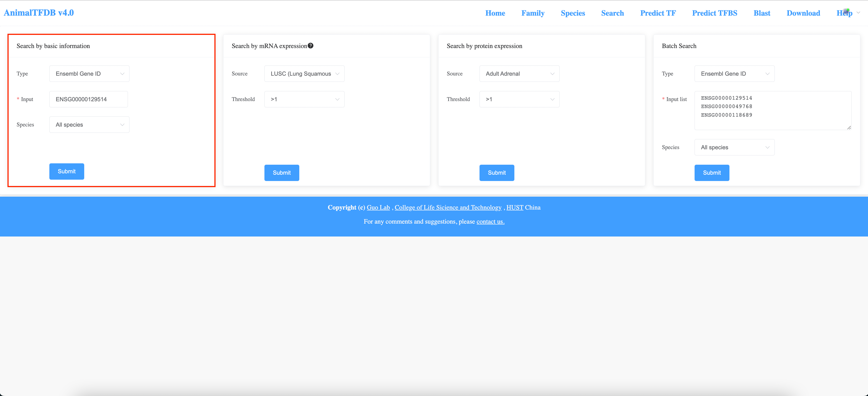
Task: Open the mRNA expression Threshold dropdown
Action: pos(304,99)
